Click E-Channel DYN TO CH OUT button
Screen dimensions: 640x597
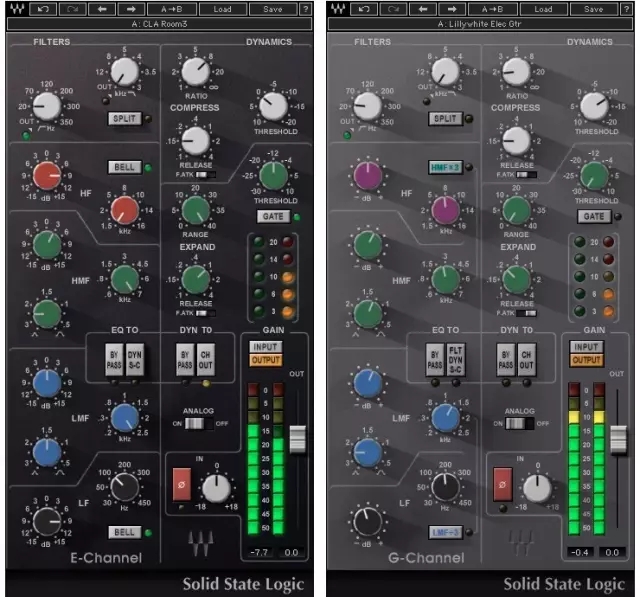(x=205, y=360)
